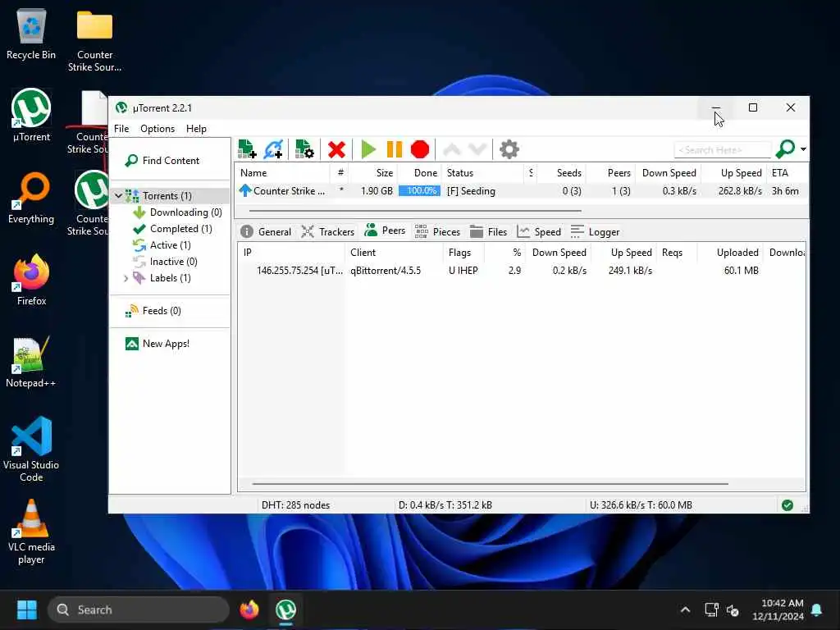Screen dimensions: 840x630
Task: Click the [F] Seeding status cell
Action: (471, 191)
